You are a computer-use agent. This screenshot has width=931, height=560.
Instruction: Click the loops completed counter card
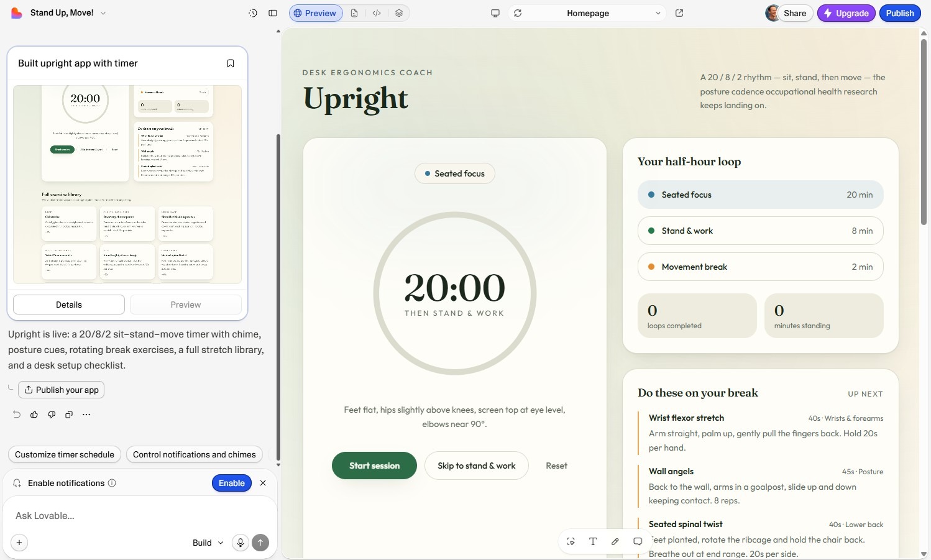697,316
